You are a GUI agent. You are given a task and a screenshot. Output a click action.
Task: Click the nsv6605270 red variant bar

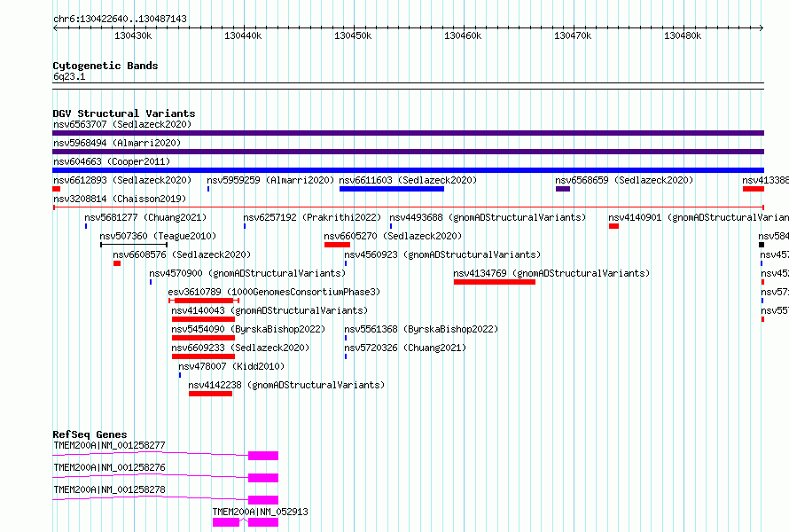337,245
